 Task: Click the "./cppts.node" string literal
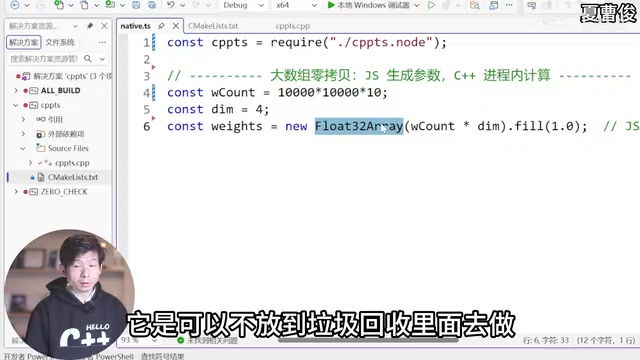click(x=381, y=42)
